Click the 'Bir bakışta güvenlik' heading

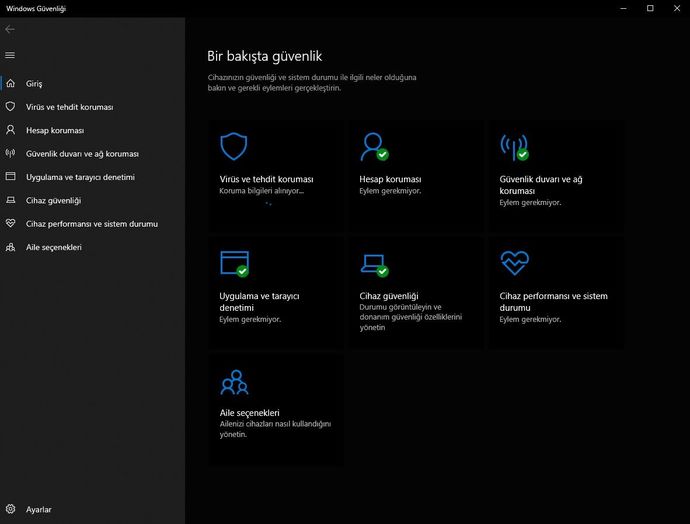[264, 56]
